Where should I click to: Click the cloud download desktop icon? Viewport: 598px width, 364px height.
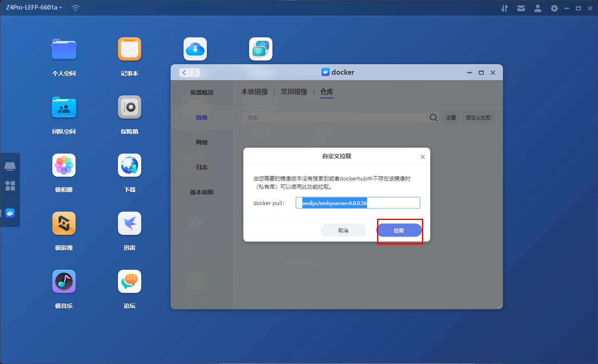[195, 49]
